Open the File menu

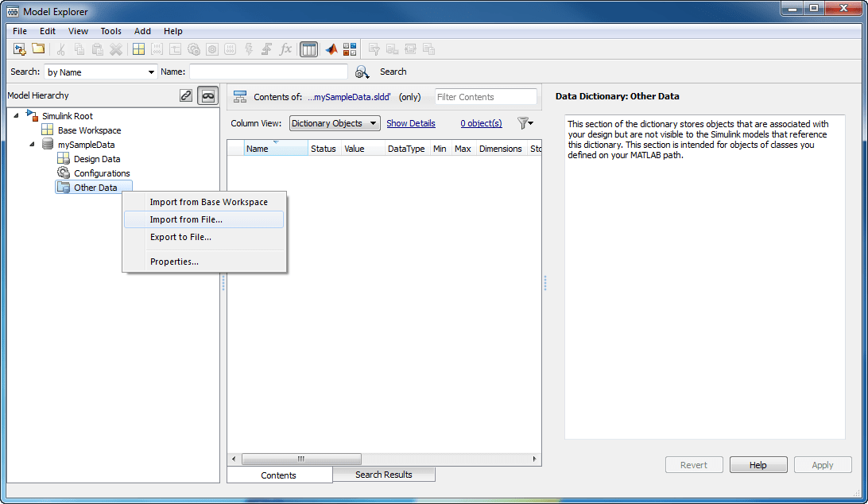tap(19, 31)
